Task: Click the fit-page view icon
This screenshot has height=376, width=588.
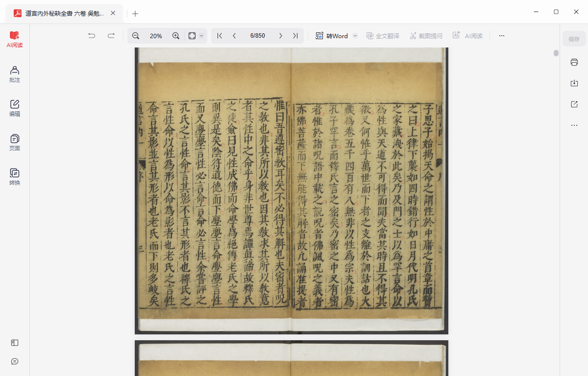Action: pos(192,36)
